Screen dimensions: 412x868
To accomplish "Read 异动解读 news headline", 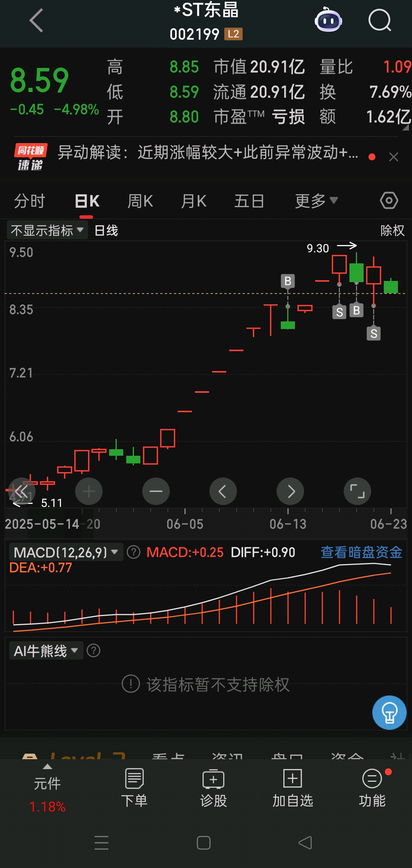I will pyautogui.click(x=208, y=152).
